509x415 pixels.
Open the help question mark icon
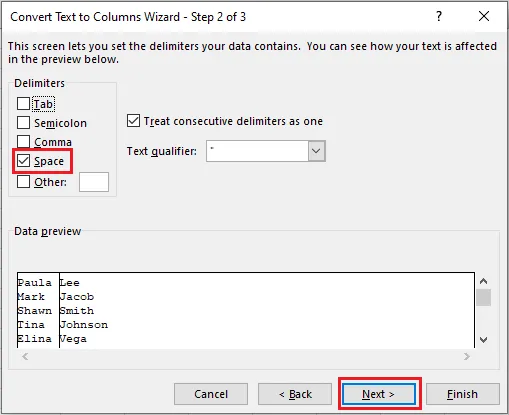click(x=439, y=16)
